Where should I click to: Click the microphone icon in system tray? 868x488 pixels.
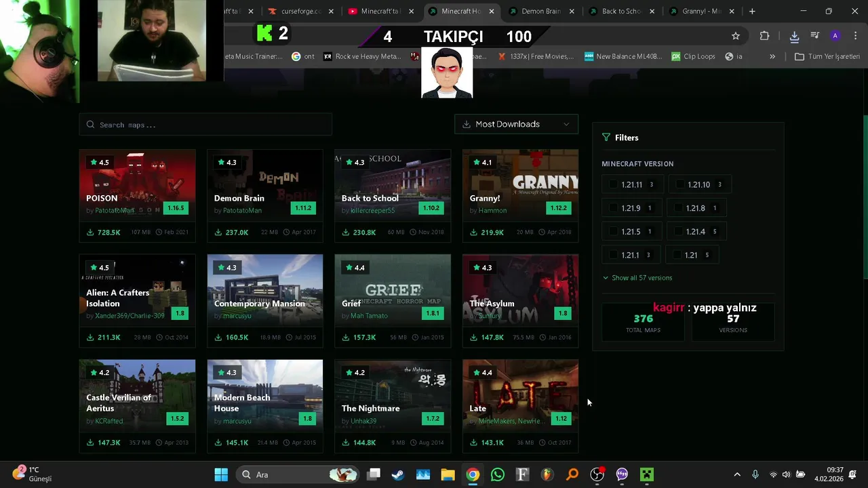(x=755, y=474)
